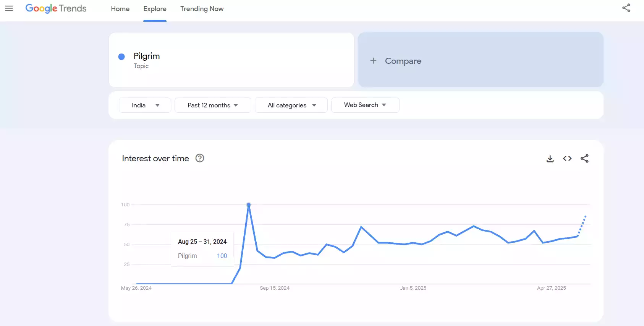Click the Google Trends logo
644x326 pixels.
pos(56,8)
